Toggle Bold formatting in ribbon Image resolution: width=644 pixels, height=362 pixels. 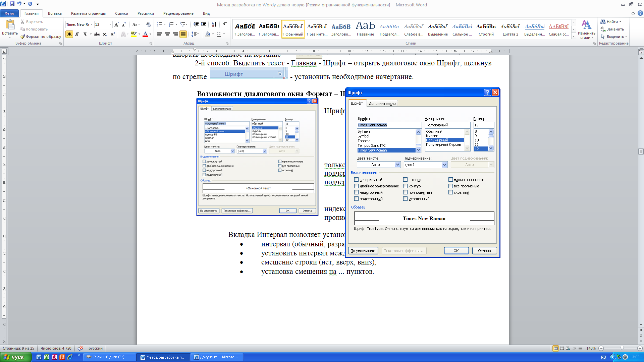coord(69,34)
